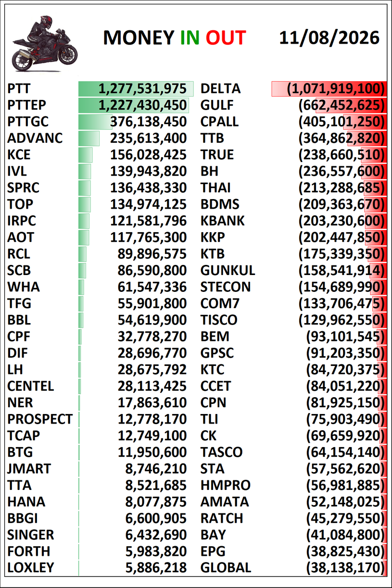Click the CPALL outflow amount
This screenshot has width=392, height=588.
click(342, 122)
